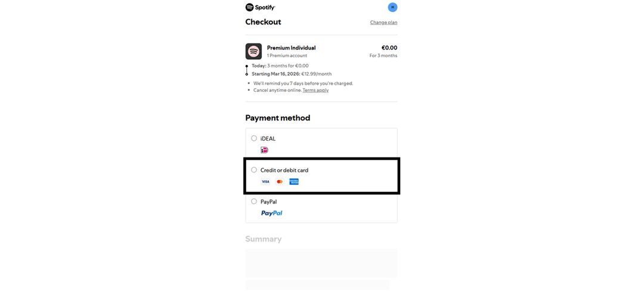Click the PayPal brand logo
Viewport: 644px width, 291px height.
pyautogui.click(x=272, y=213)
